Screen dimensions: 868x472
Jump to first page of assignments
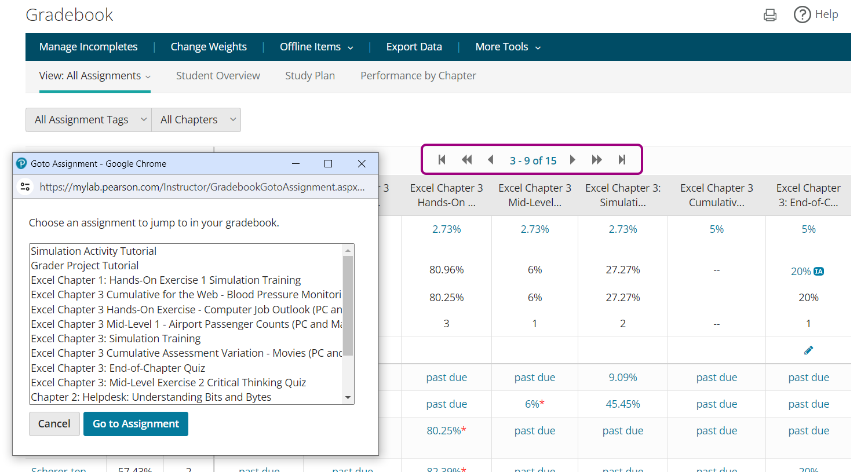click(442, 160)
